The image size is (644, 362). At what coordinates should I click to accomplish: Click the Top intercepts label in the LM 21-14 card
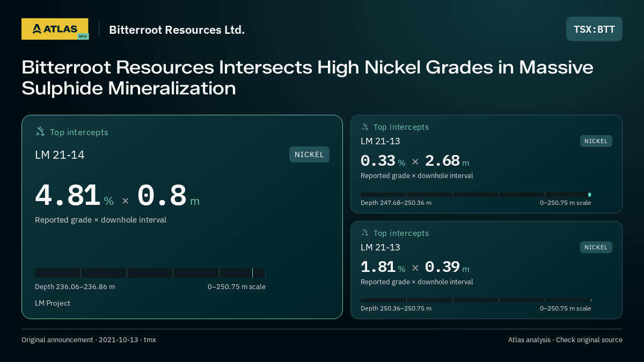tap(79, 132)
